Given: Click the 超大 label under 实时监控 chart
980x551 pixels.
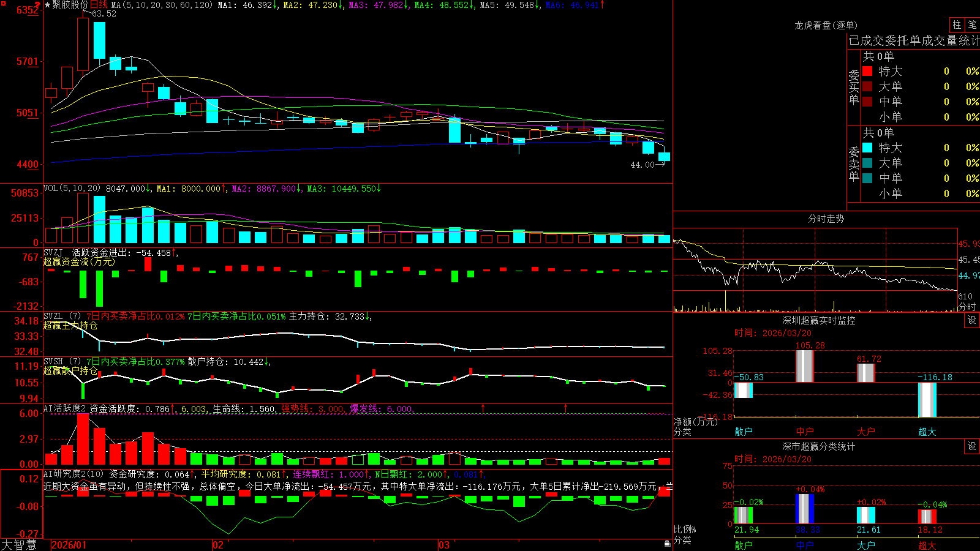Looking at the screenshot, I should click(x=927, y=432).
